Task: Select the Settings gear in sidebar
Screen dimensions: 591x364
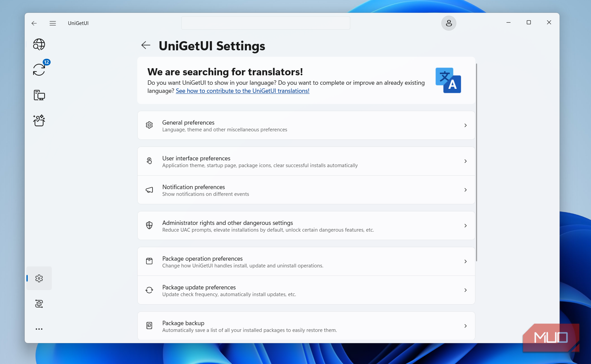Action: tap(39, 278)
